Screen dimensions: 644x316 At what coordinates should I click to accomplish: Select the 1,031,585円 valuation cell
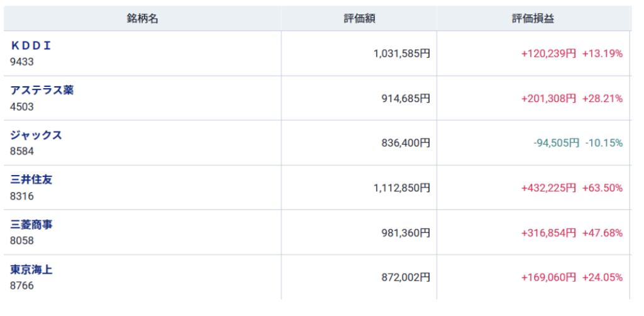(401, 54)
